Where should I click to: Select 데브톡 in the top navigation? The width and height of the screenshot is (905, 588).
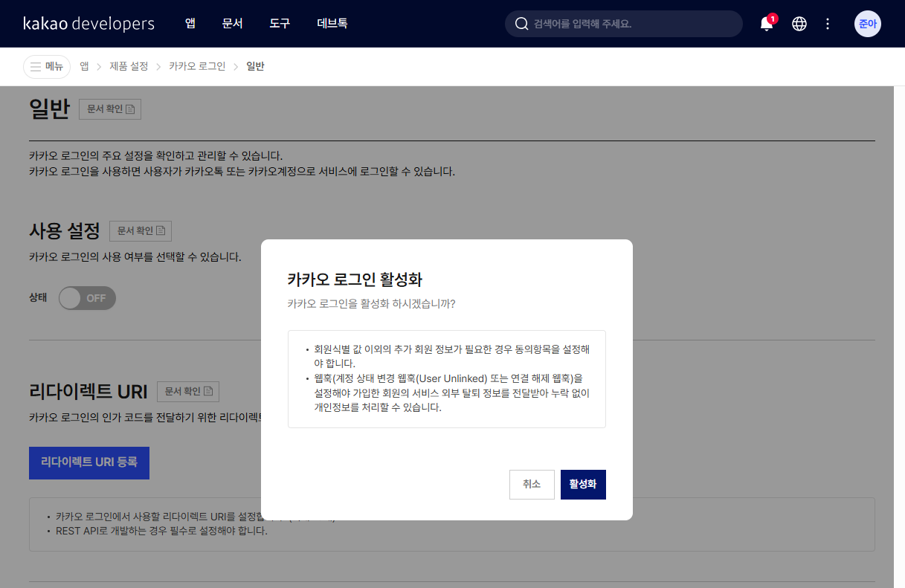332,24
